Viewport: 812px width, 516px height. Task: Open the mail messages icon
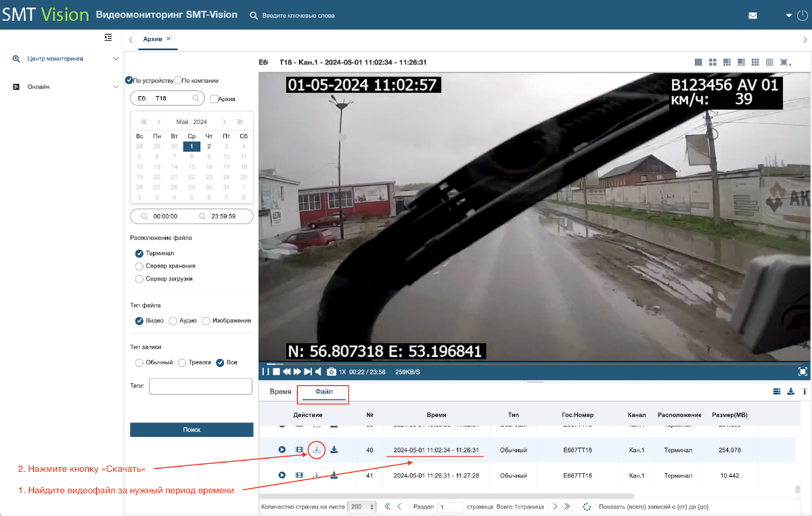752,15
